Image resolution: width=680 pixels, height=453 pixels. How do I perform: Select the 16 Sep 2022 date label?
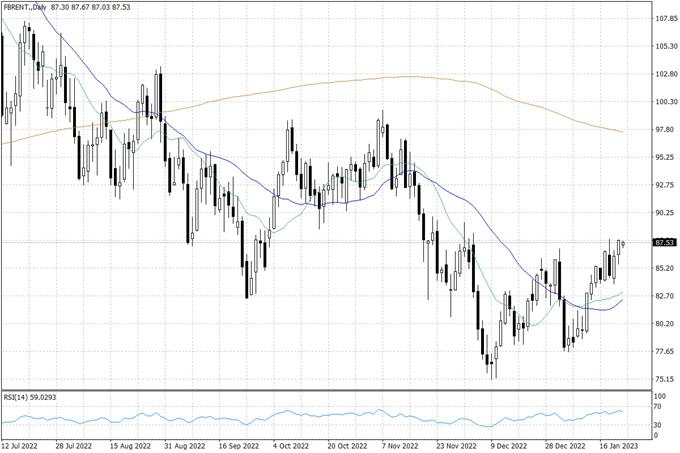click(238, 446)
